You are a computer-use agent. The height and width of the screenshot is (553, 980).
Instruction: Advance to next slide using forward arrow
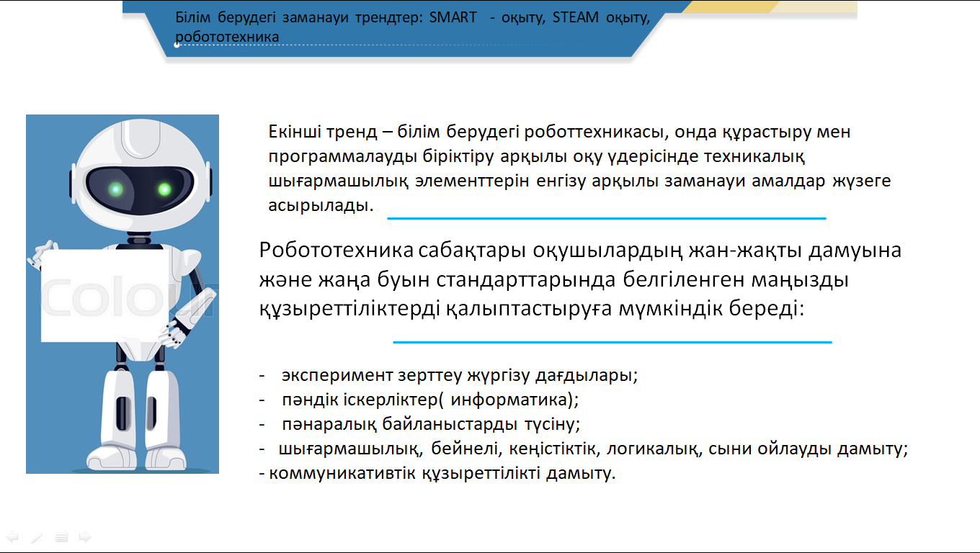click(x=85, y=537)
